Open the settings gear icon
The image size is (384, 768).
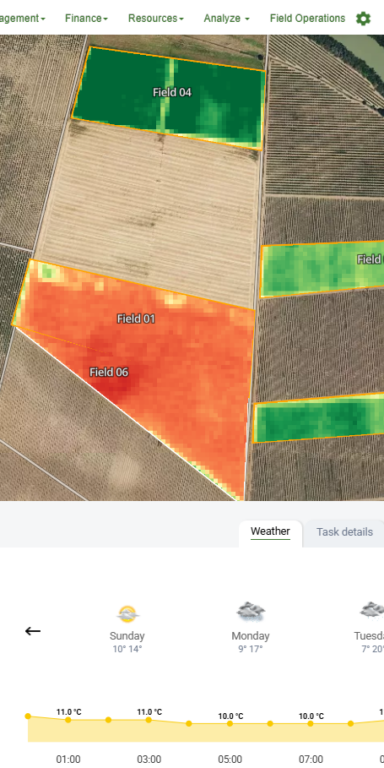(x=363, y=19)
